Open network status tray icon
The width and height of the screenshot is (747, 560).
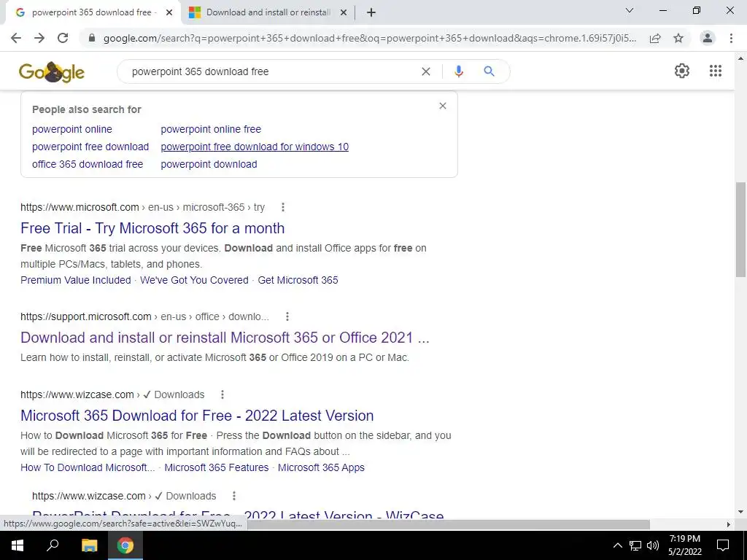point(635,545)
